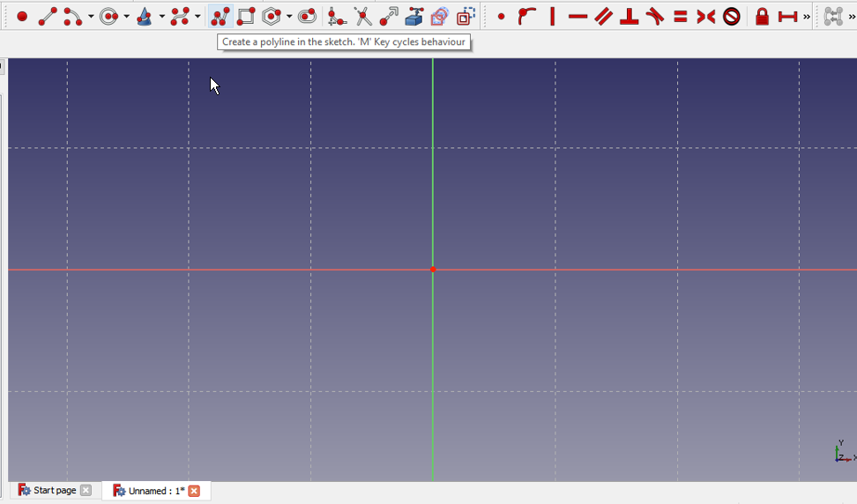Apply the Equal constraint
Image resolution: width=857 pixels, height=504 pixels.
(x=681, y=17)
